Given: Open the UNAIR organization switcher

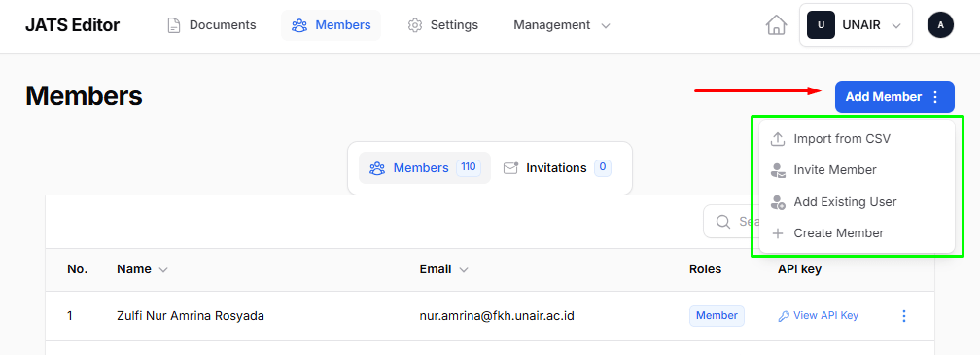Looking at the screenshot, I should tap(856, 25).
